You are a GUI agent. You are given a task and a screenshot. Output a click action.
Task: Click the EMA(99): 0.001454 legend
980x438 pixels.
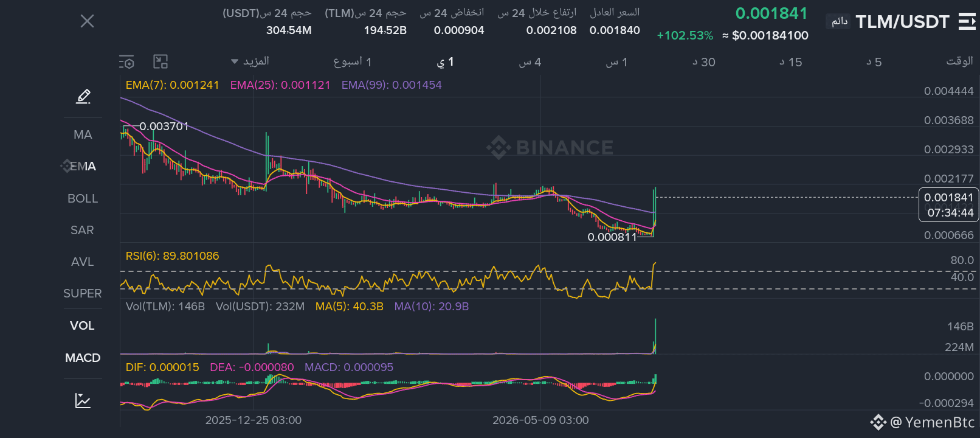(392, 85)
